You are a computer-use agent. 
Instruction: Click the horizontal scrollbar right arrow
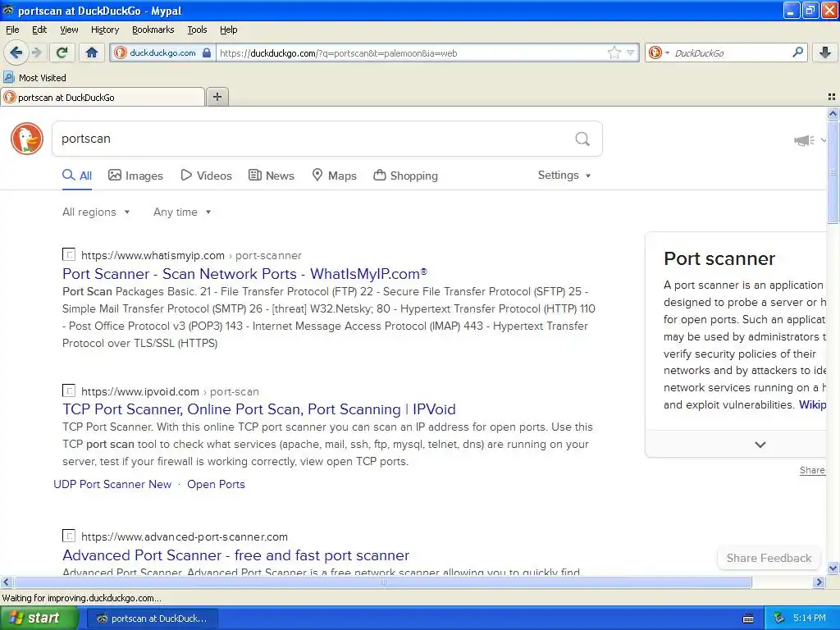click(x=819, y=582)
